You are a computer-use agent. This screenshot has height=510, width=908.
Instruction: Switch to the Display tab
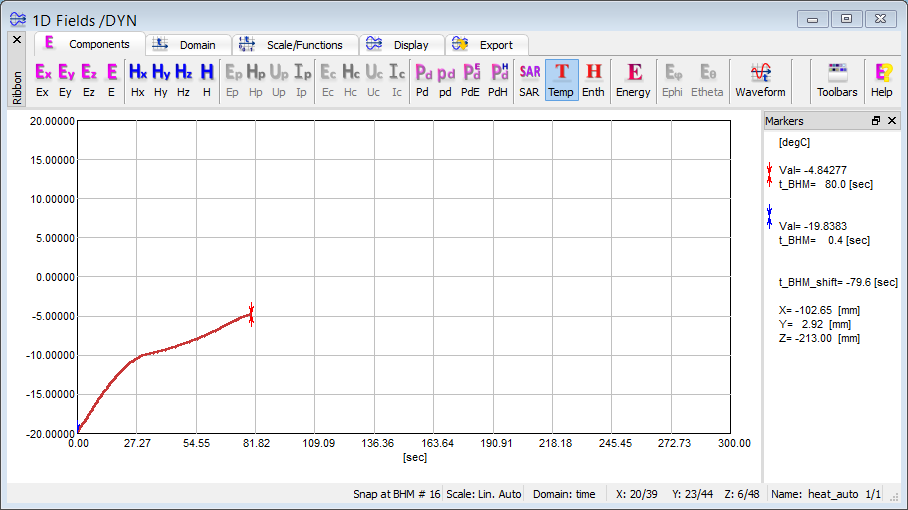(400, 45)
